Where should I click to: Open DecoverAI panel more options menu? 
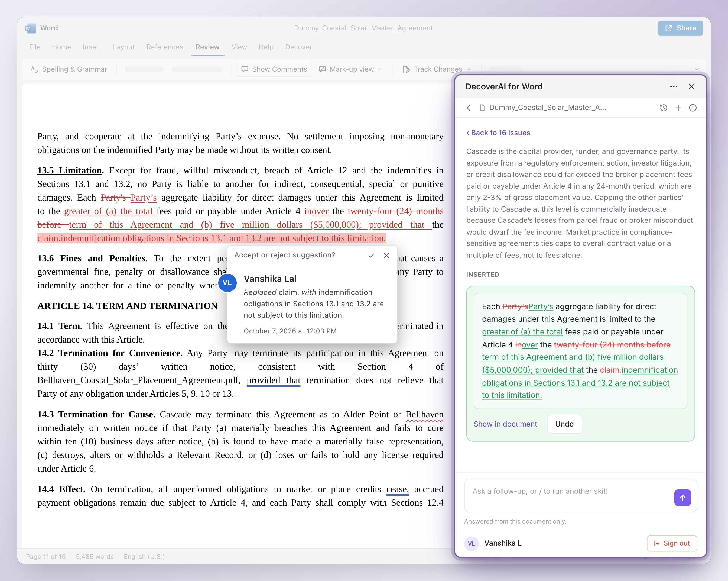pyautogui.click(x=674, y=87)
